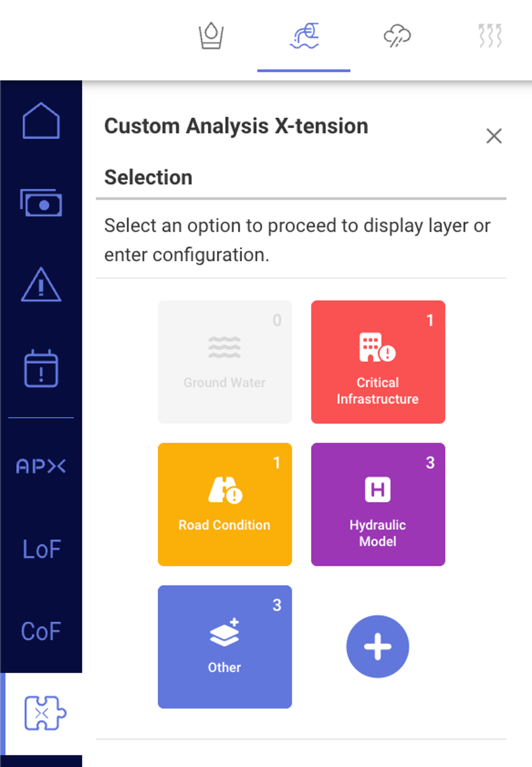Open the Other layers tile
The image size is (532, 767).
pyautogui.click(x=224, y=647)
